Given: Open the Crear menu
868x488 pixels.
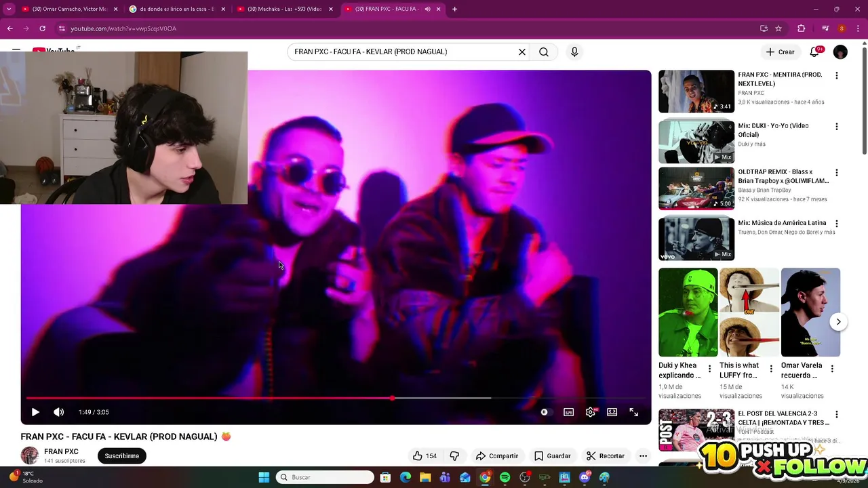Looking at the screenshot, I should click(x=781, y=52).
